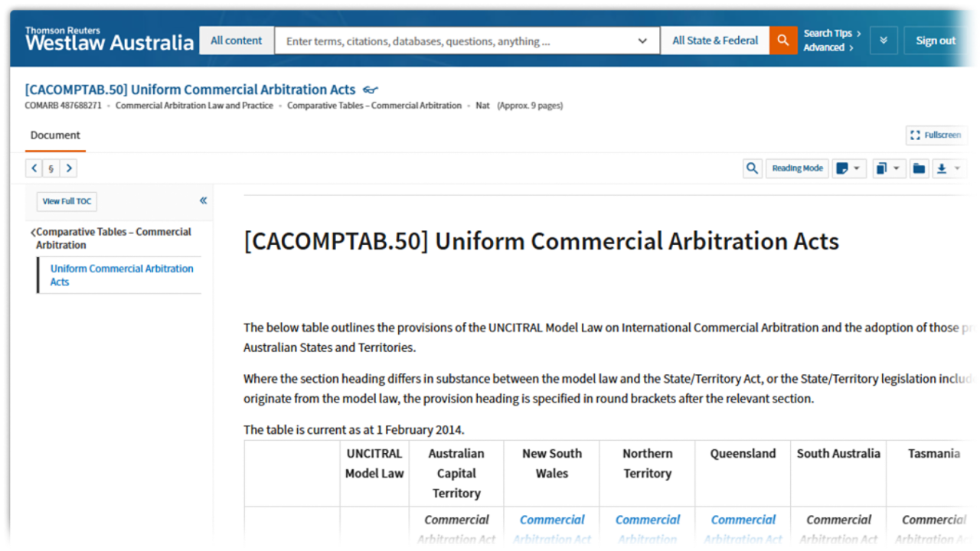Switch to Fullscreen view
This screenshot has height=551, width=980.
(x=936, y=135)
